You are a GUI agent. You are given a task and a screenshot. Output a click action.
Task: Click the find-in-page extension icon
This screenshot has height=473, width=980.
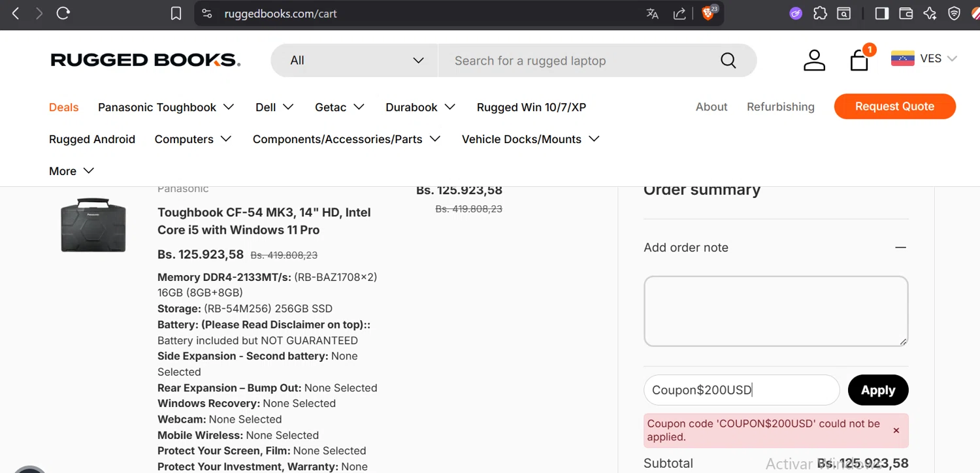pyautogui.click(x=844, y=13)
